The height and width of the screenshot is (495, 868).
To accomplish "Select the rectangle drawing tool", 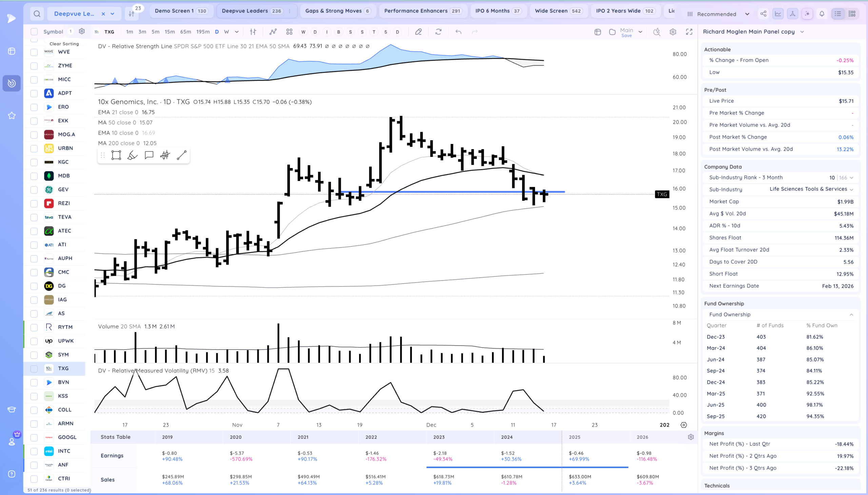I will [116, 156].
